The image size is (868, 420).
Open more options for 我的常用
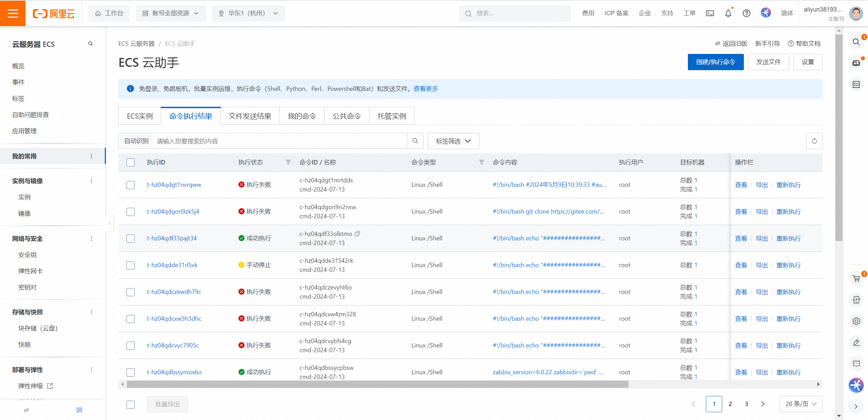(91, 156)
